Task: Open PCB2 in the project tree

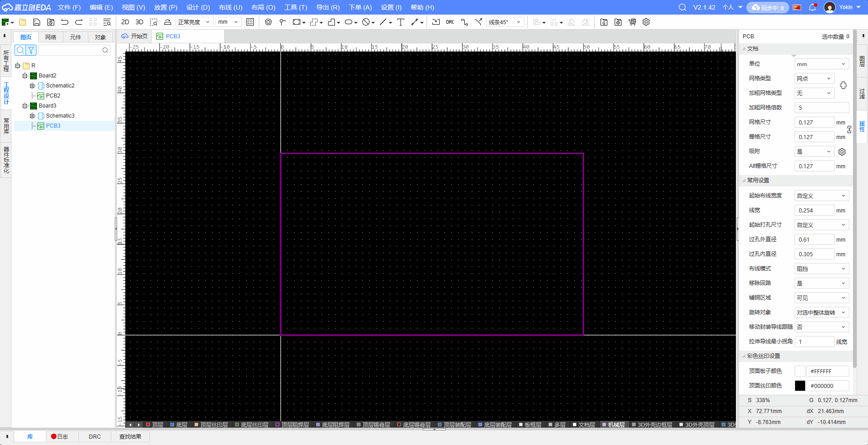Action: click(x=53, y=96)
